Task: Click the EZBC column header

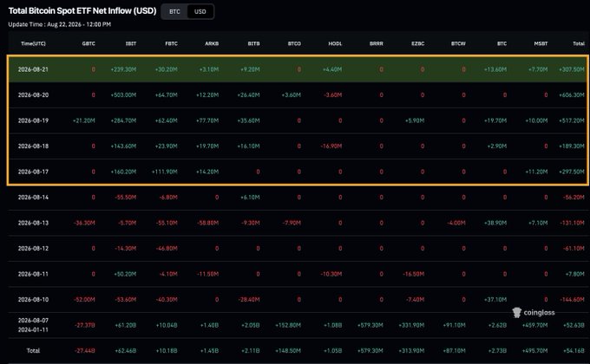Action: [417, 43]
